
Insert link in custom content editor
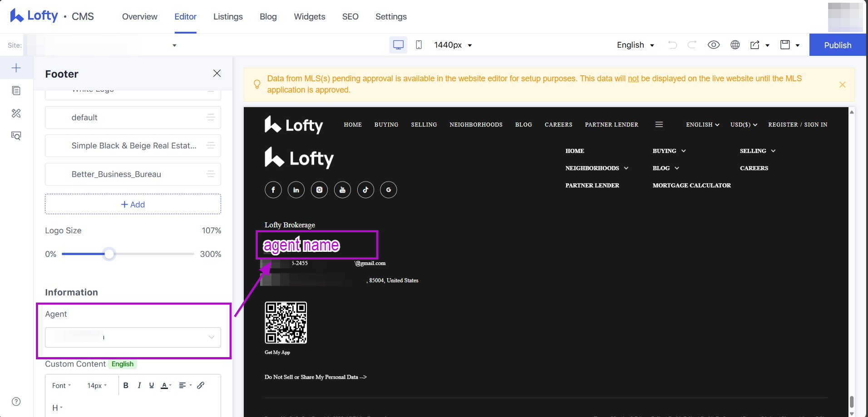pyautogui.click(x=201, y=385)
